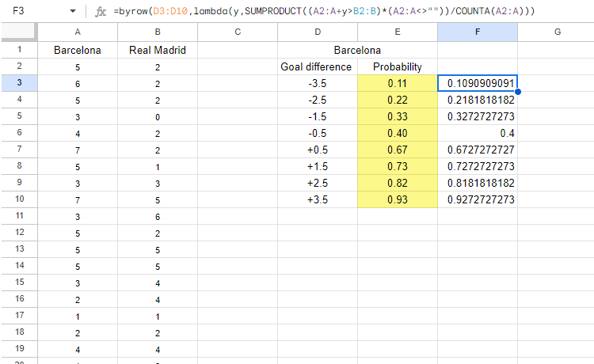Screen dimensions: 594x364
Task: Select cell showing 0.9272727273
Action: pyautogui.click(x=478, y=199)
